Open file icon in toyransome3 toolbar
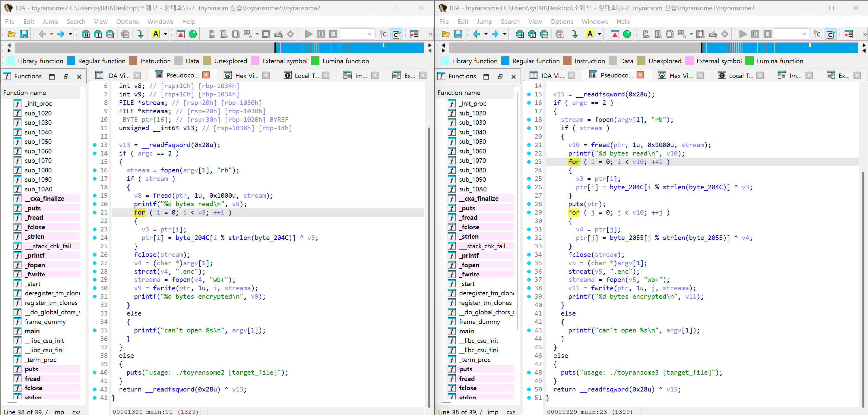Image resolution: width=868 pixels, height=415 pixels. point(446,34)
